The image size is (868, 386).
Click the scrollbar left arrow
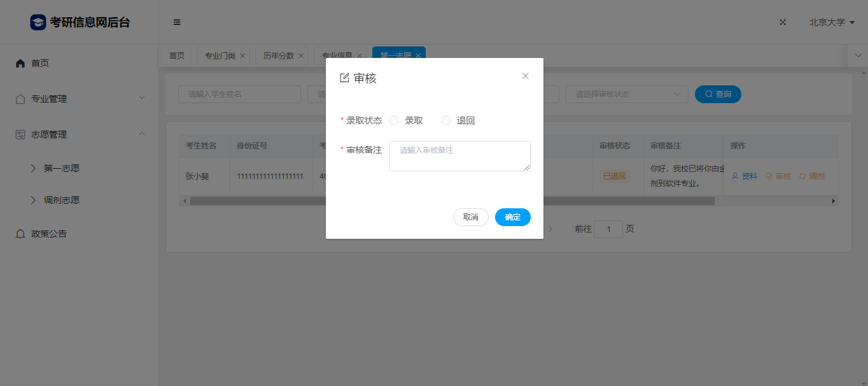point(185,201)
